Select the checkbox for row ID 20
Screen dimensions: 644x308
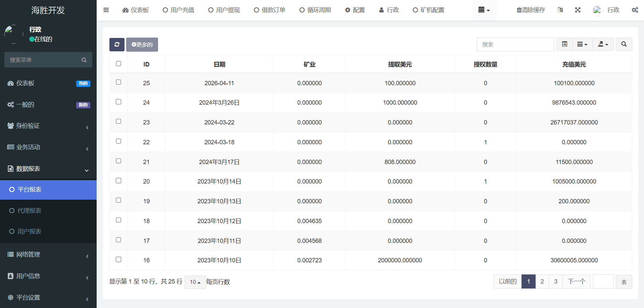(118, 181)
